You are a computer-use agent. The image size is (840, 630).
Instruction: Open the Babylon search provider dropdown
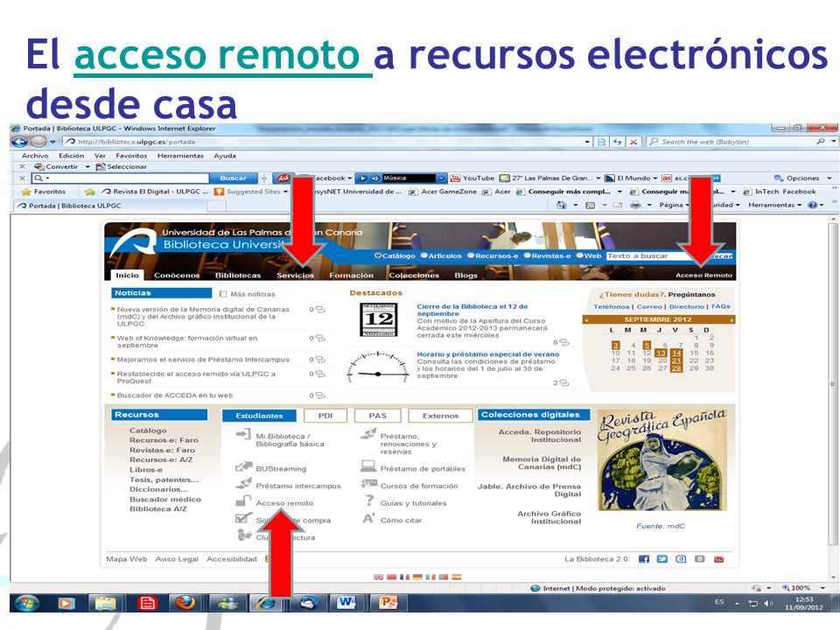[x=834, y=142]
